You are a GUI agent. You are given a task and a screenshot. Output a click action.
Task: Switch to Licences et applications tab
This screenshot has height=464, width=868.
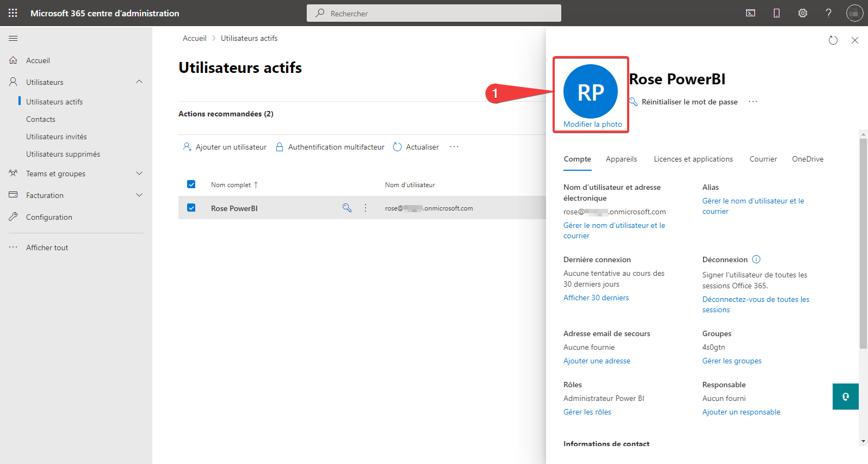[x=693, y=159]
